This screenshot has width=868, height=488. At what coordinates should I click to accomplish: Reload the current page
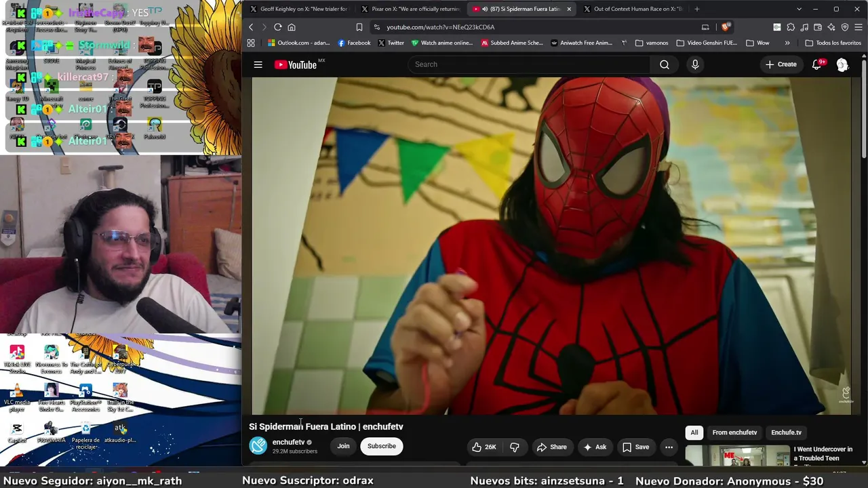(278, 27)
